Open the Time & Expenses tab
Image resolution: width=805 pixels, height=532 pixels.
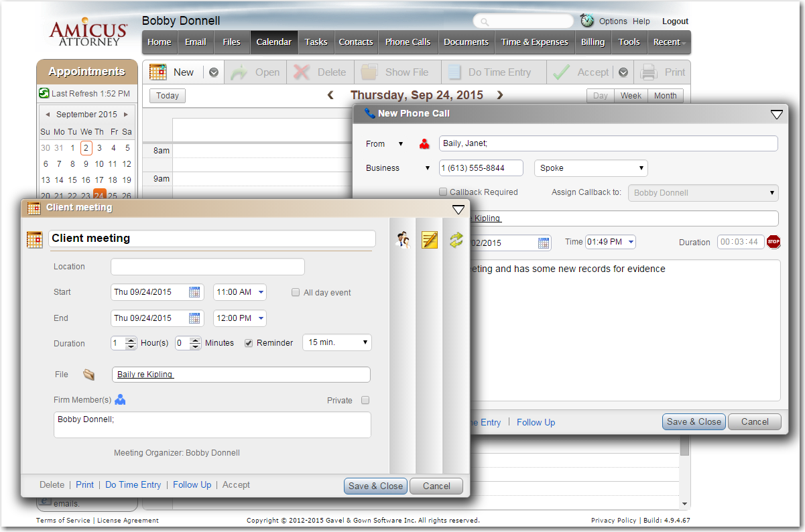coord(534,42)
